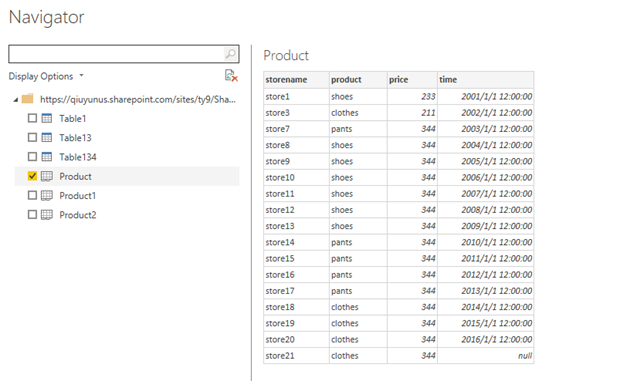The image size is (620, 381).
Task: Click the storename column header
Action: (297, 80)
